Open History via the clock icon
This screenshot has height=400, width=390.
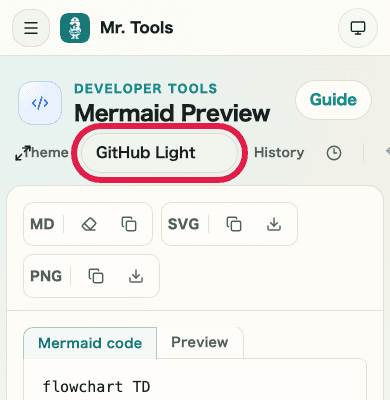[x=334, y=153]
